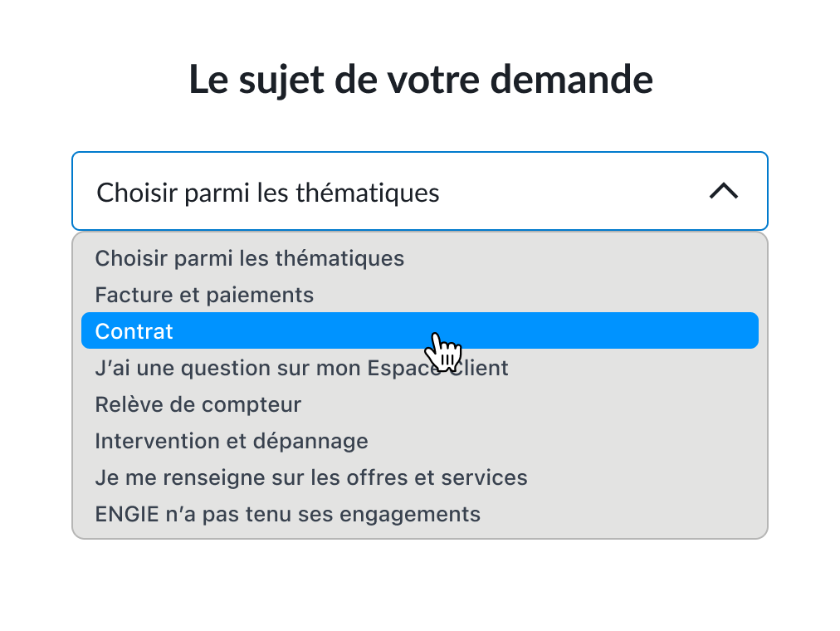The width and height of the screenshot is (840, 631).
Task: Pick "Je me renseigne sur les offres et services"
Action: pyautogui.click(x=311, y=477)
